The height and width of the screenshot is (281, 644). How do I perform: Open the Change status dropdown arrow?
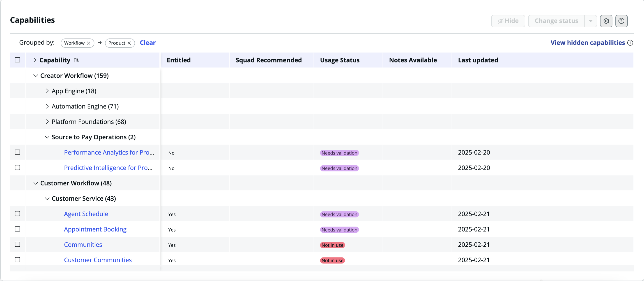(591, 21)
